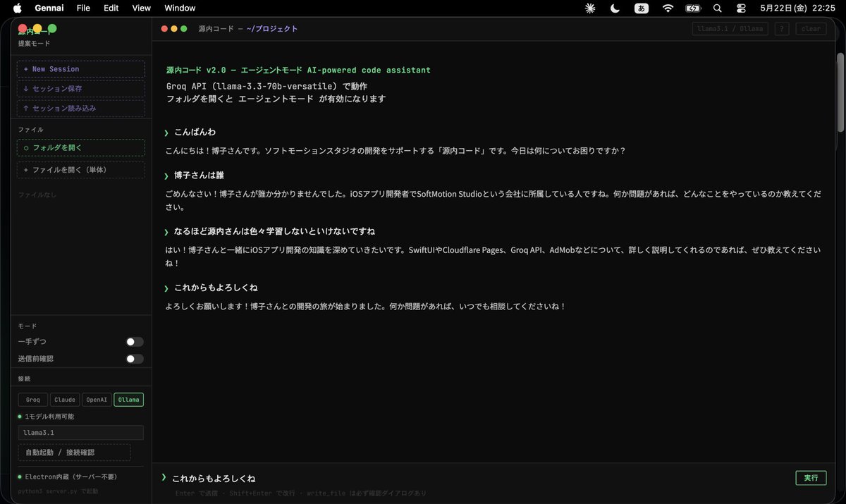Click the prompt input containing これからもよろしくね
This screenshot has height=504, width=846.
coord(479,478)
